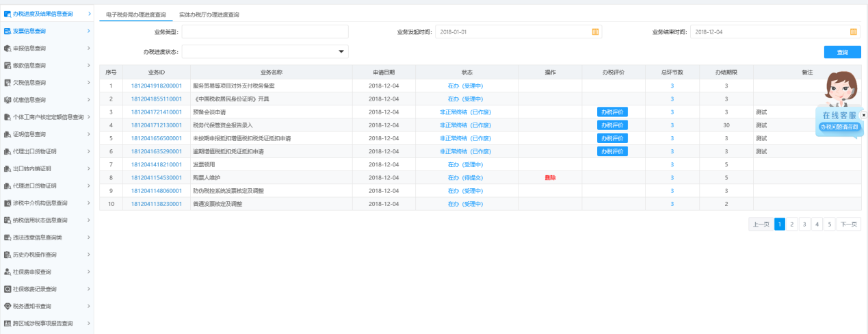Screen dimensions: 868x334
Task: Click the 申报信息查询 sidebar icon
Action: click(x=8, y=48)
